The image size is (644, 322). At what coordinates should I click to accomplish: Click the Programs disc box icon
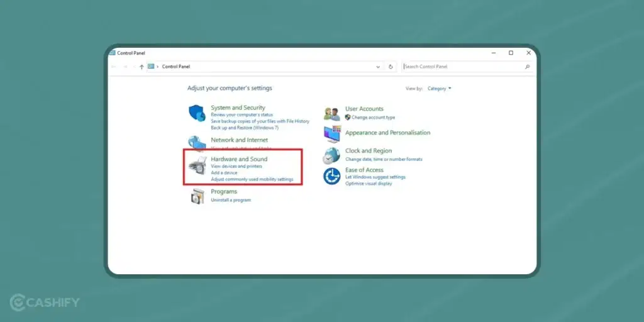click(x=197, y=196)
